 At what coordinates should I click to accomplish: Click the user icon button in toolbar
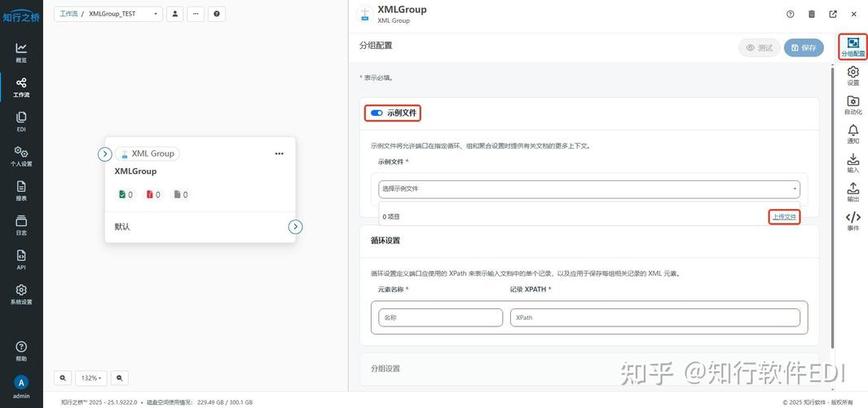(x=175, y=14)
